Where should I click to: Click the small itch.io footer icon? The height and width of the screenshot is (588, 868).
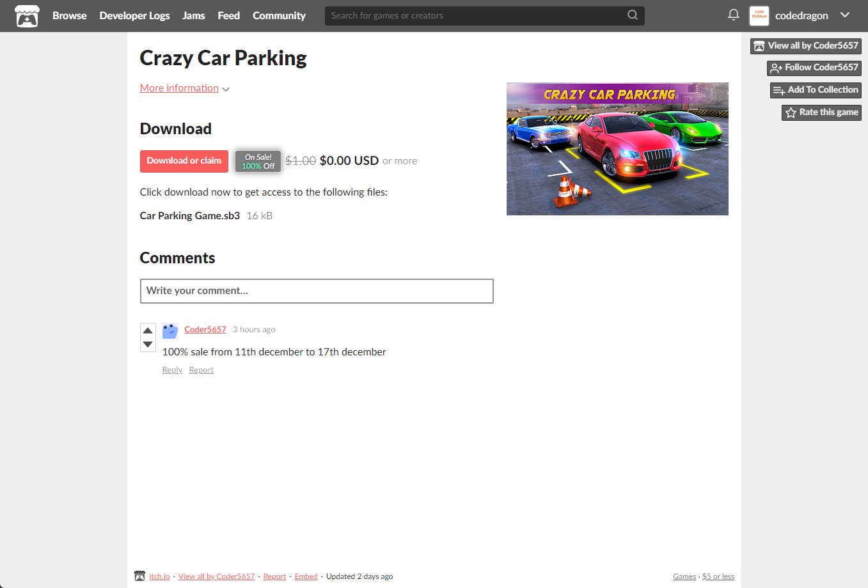point(139,576)
